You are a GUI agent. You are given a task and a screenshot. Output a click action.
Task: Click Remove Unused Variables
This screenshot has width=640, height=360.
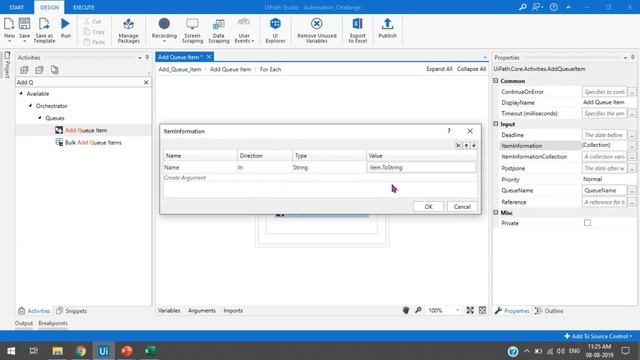pyautogui.click(x=317, y=30)
